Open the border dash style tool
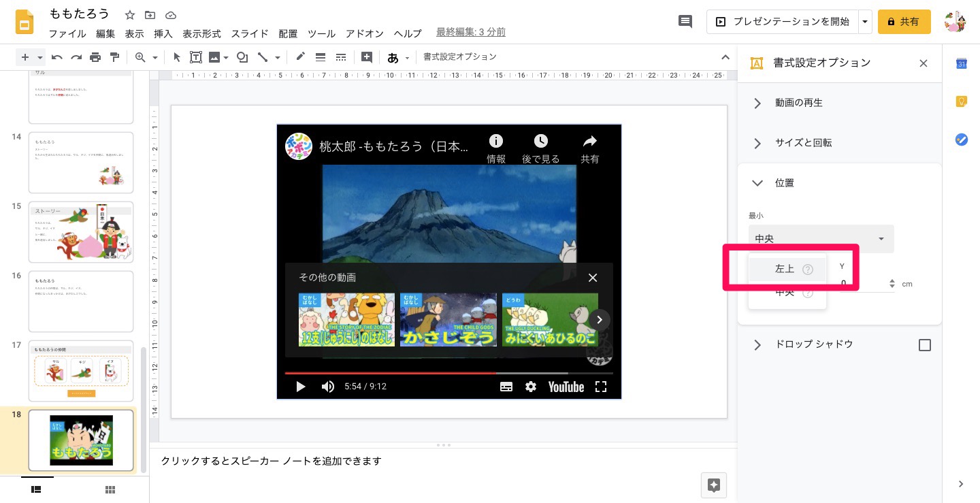 click(x=341, y=57)
